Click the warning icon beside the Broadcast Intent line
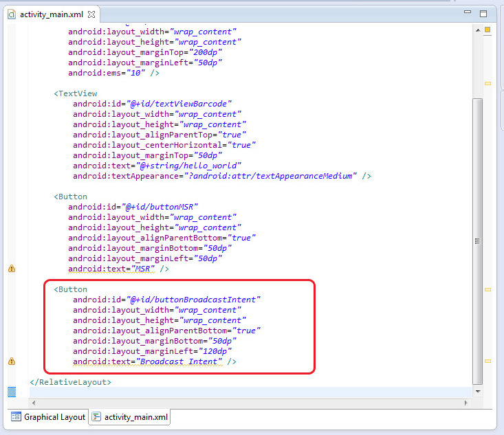504x435 pixels. click(11, 361)
